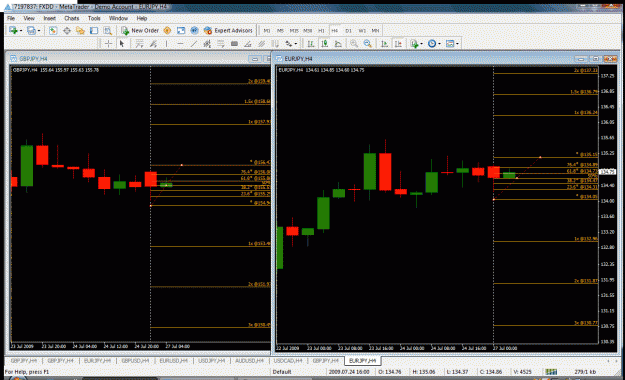
Task: Select the M15 timeframe
Action: (x=294, y=31)
